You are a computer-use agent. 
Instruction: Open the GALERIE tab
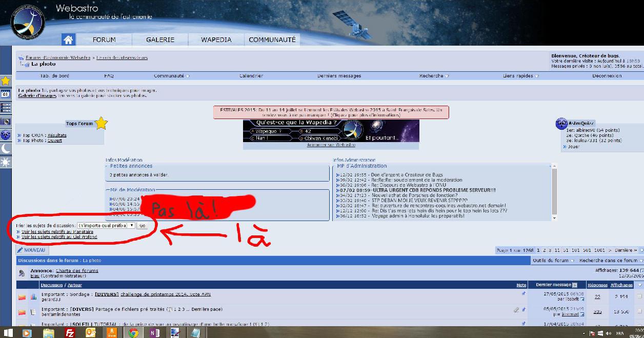pos(160,39)
